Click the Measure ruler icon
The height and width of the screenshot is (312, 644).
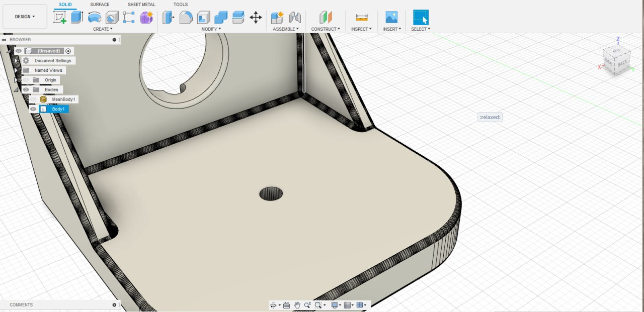click(x=362, y=18)
